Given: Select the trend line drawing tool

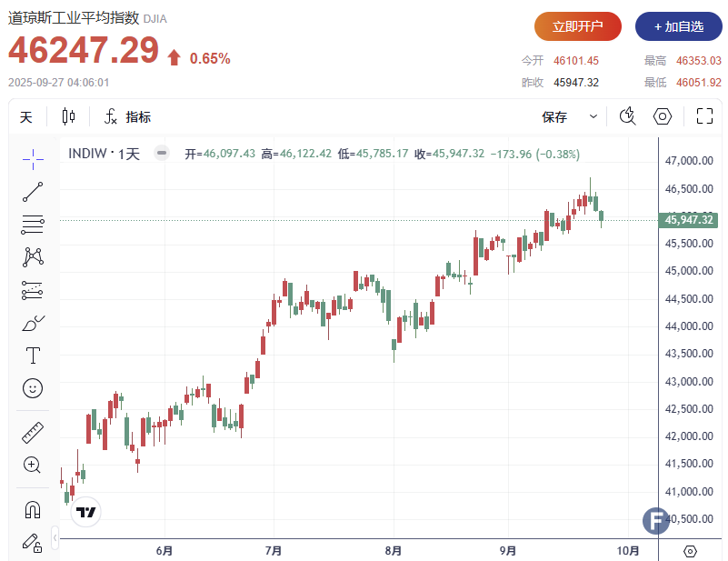Looking at the screenshot, I should pos(33,192).
